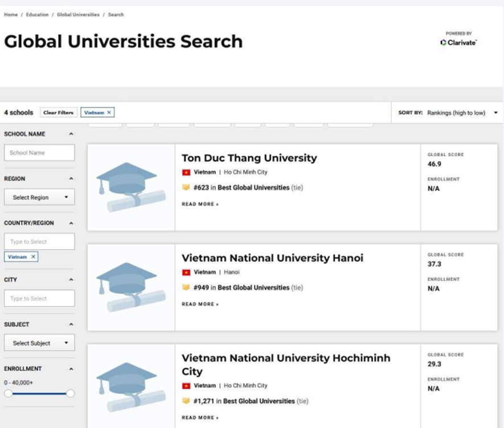Open the Select Region dropdown

point(39,197)
